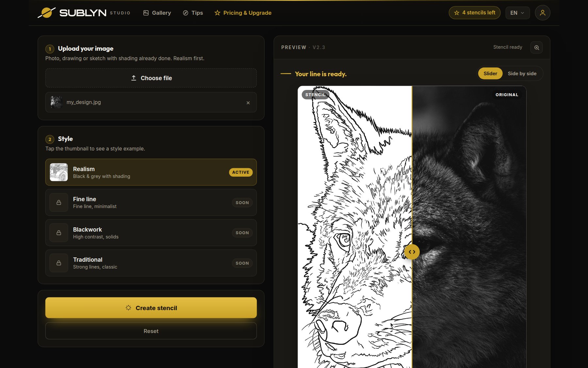Select the Traditional style option
This screenshot has width=588, height=368.
(x=151, y=263)
